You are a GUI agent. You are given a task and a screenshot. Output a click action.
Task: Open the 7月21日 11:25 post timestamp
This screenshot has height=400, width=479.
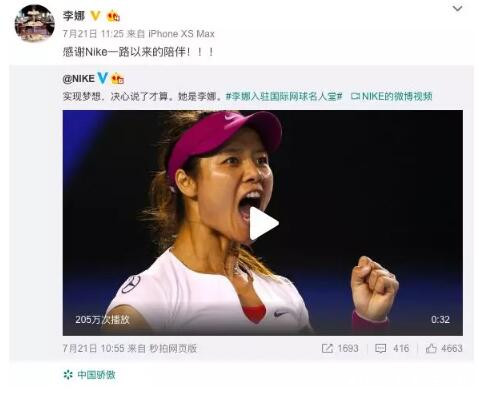[x=93, y=34]
